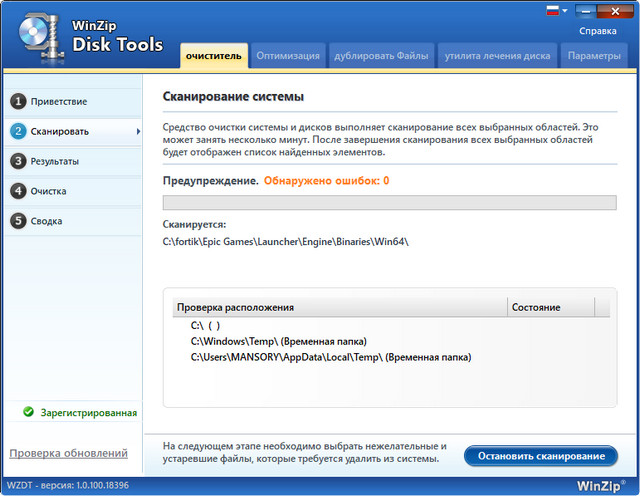
Task: Click the step 2 number icon for Сканировать
Action: click(17, 131)
